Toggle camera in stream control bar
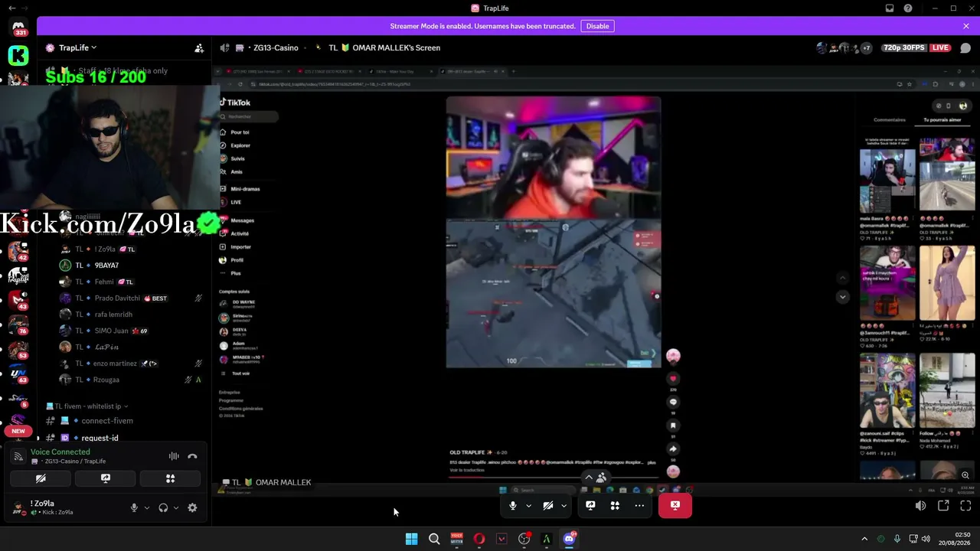Viewport: 980px width, 551px height. [x=548, y=505]
